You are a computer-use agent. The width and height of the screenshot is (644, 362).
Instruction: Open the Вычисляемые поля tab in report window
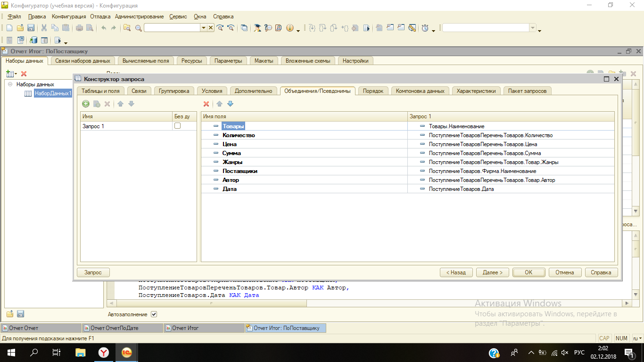(x=146, y=61)
